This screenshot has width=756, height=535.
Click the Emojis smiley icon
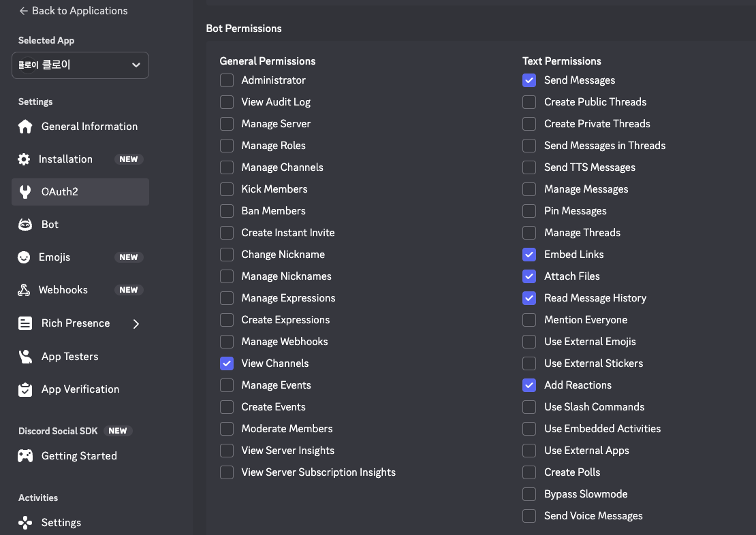coord(24,257)
